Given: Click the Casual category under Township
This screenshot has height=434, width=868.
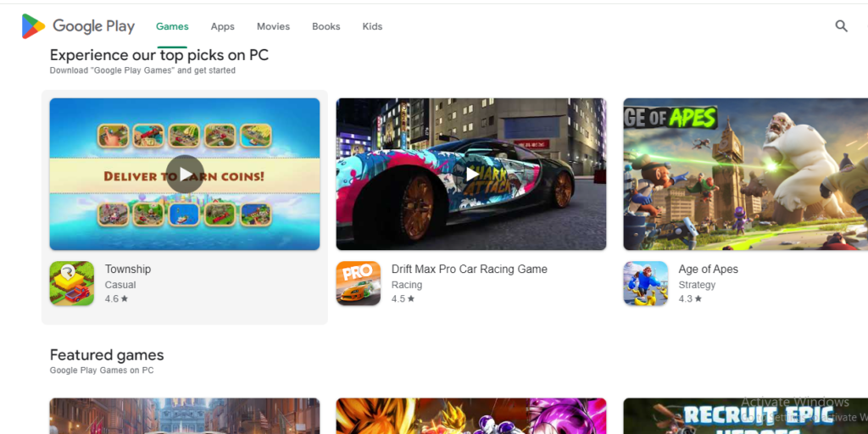Looking at the screenshot, I should coord(120,285).
